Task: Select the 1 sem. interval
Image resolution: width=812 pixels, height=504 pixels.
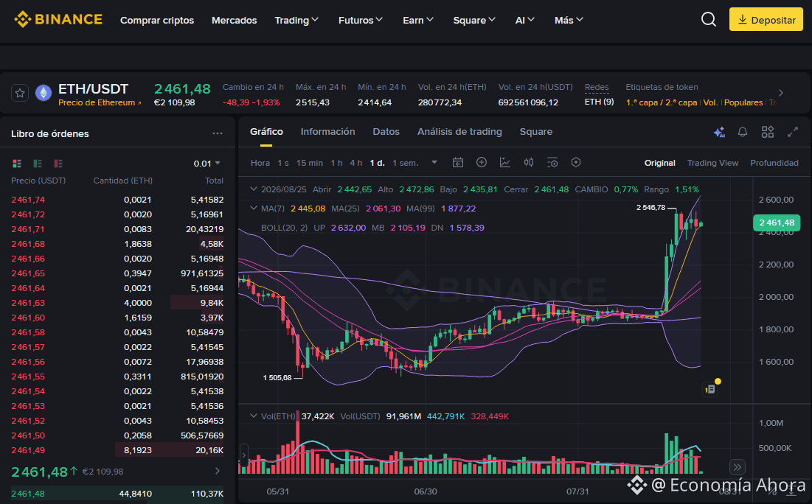Action: tap(405, 163)
